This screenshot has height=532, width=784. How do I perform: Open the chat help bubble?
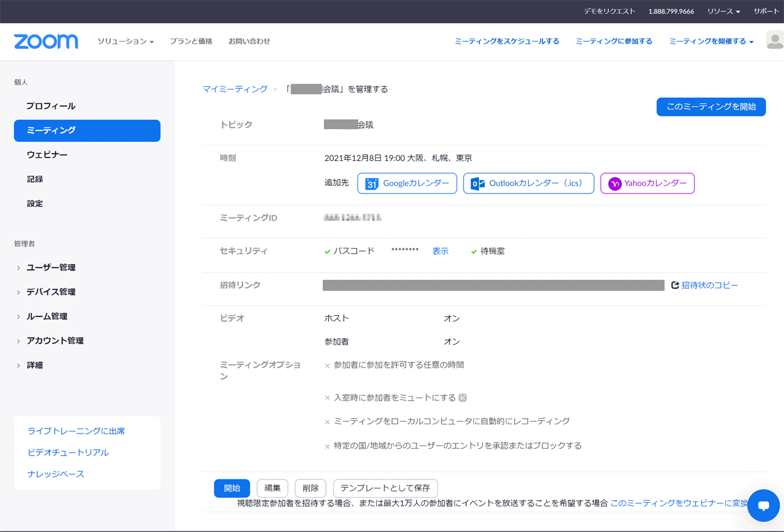pyautogui.click(x=763, y=506)
